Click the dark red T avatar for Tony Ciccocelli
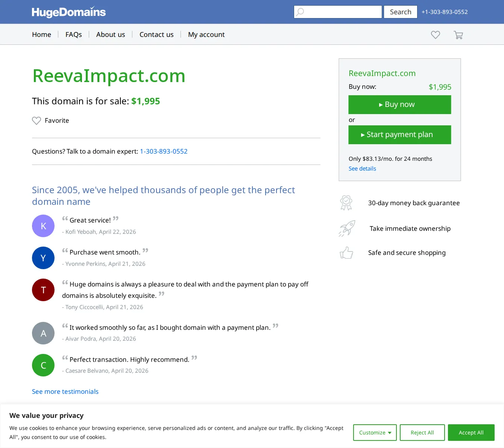 click(x=43, y=290)
